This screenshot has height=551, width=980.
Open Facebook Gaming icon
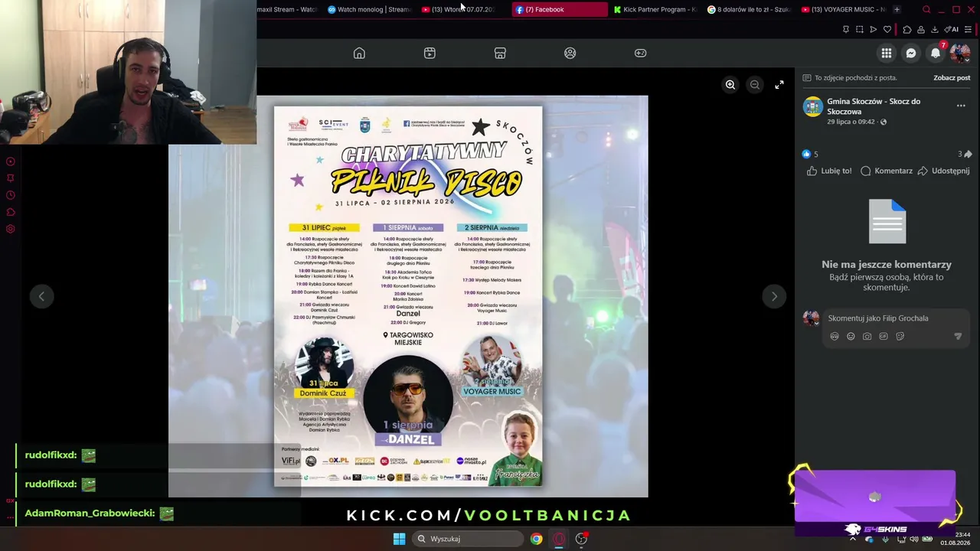[640, 53]
